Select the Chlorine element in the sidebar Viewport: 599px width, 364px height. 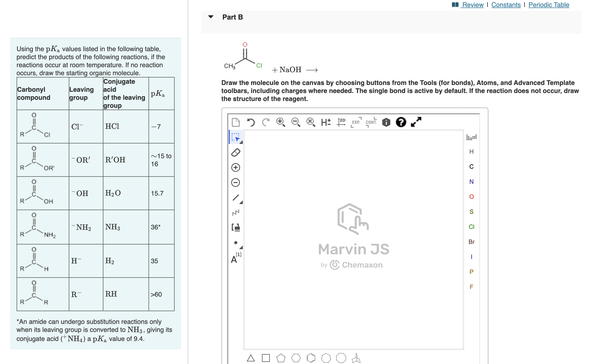pos(472,227)
